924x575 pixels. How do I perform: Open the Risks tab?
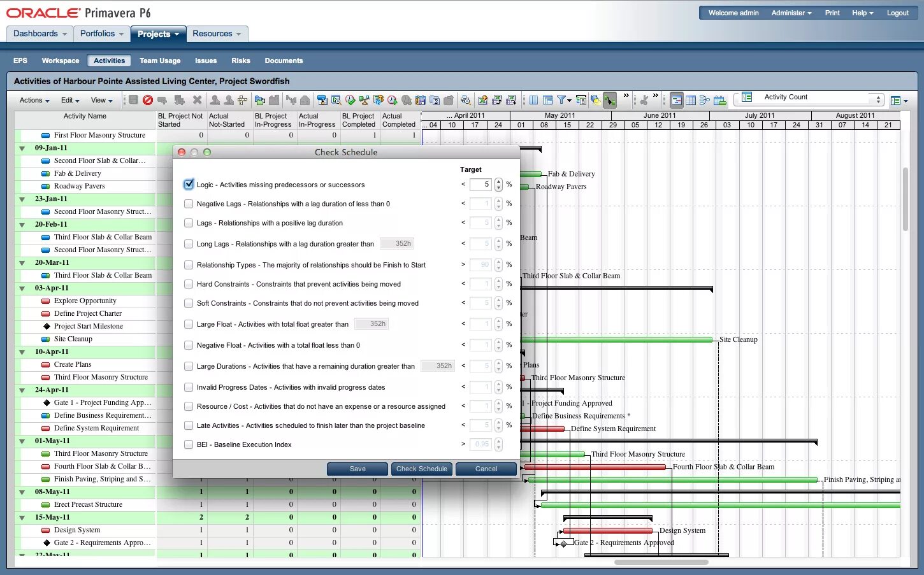pos(241,60)
